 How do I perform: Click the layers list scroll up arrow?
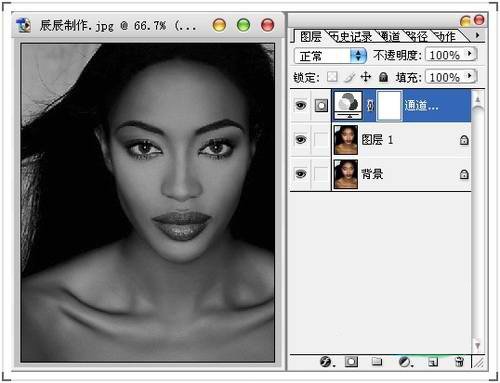(477, 99)
